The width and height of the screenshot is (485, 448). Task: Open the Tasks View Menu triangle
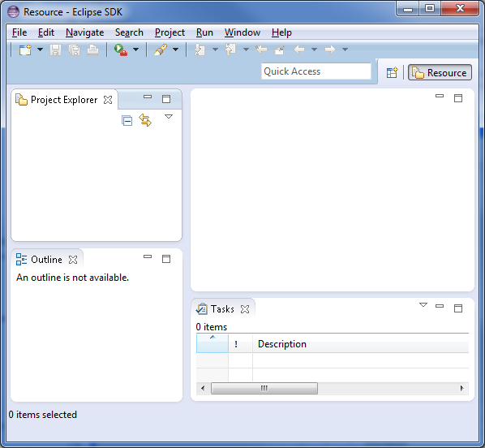click(x=423, y=305)
